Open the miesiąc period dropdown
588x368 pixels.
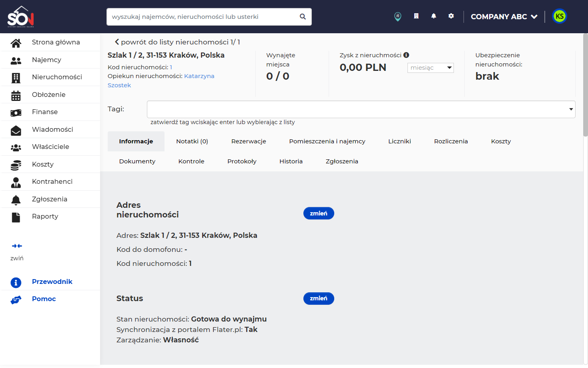coord(430,68)
